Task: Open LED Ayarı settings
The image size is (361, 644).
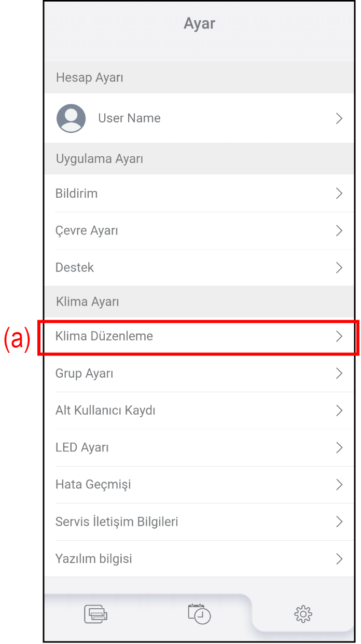Action: pyautogui.click(x=82, y=447)
